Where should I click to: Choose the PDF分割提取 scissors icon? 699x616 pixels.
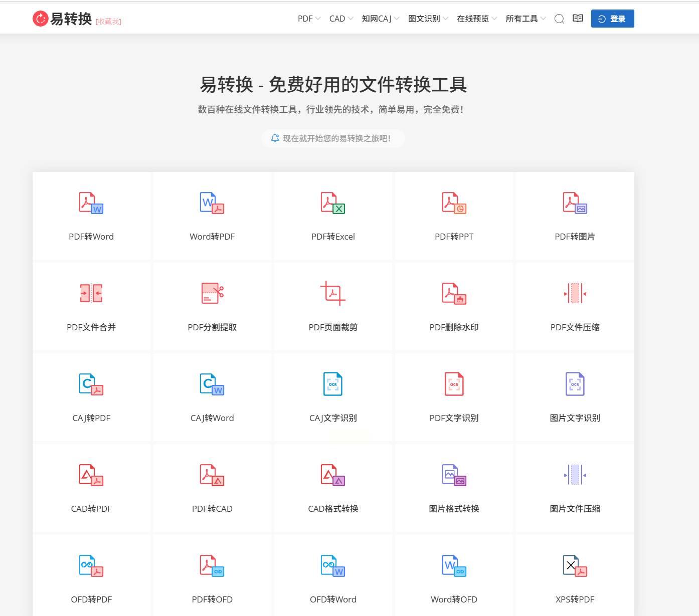pyautogui.click(x=212, y=293)
